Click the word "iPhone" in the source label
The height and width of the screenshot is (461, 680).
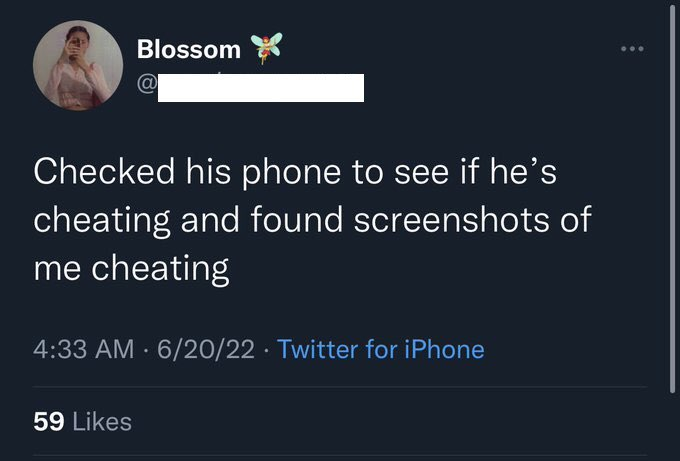tap(443, 349)
